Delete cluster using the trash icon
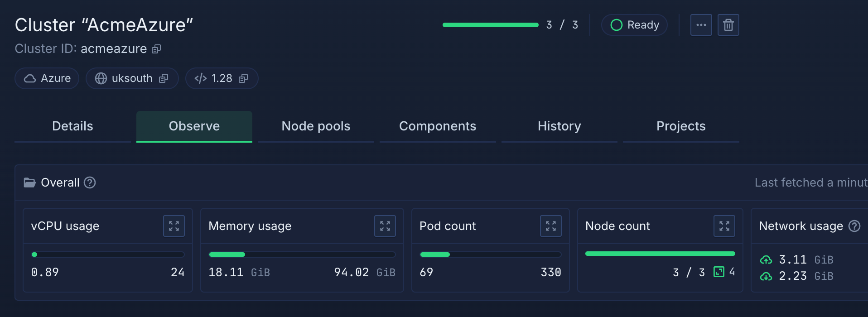Image resolution: width=868 pixels, height=317 pixels. coord(728,25)
